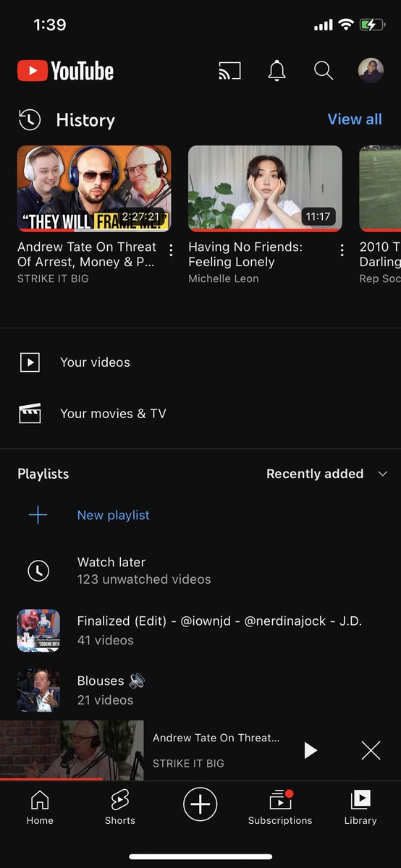Open Your movies & TV
Screen dimensions: 401x868
point(200,414)
